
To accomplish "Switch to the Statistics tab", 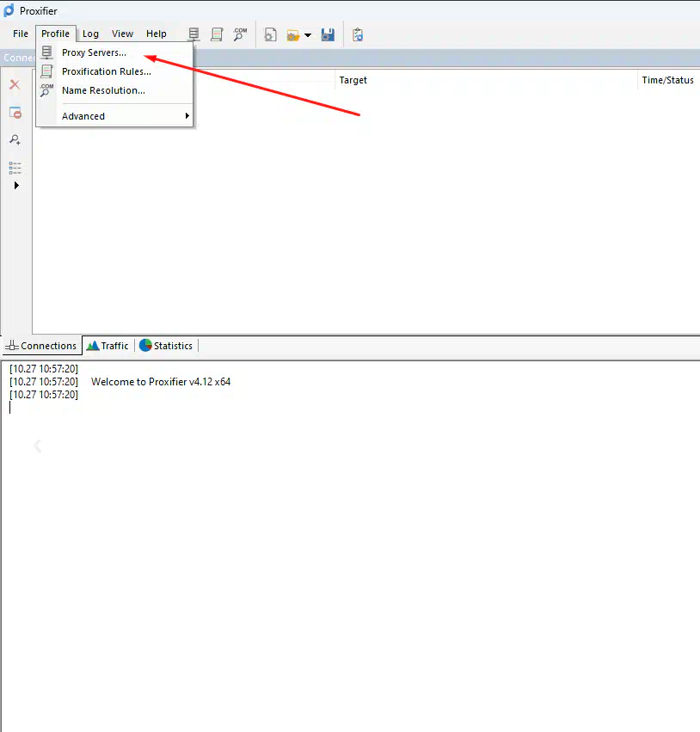I will point(166,346).
